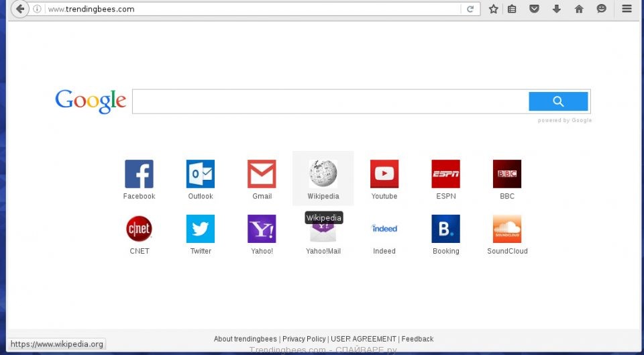The width and height of the screenshot is (644, 355).
Task: Click the Outlook text label
Action: [201, 197]
